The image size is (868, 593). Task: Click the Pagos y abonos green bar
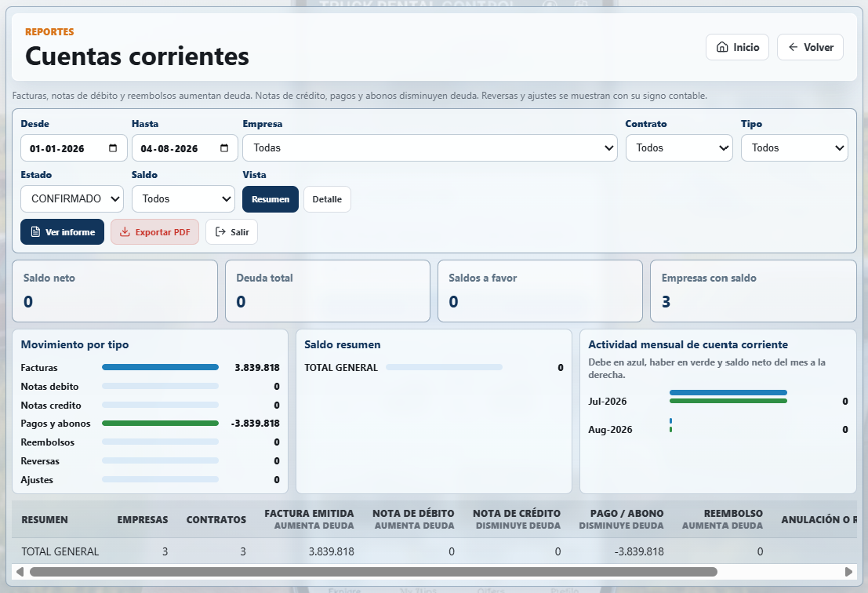coord(161,423)
